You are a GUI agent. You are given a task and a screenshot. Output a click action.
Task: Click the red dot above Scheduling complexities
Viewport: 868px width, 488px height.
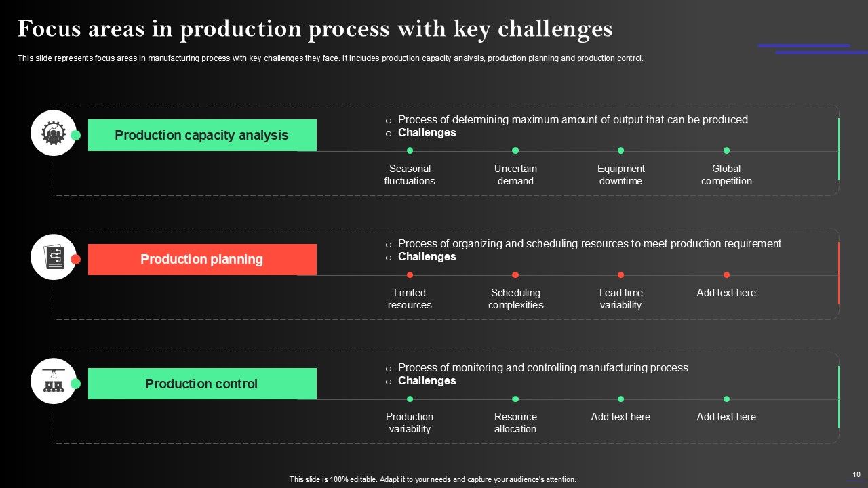(x=515, y=275)
